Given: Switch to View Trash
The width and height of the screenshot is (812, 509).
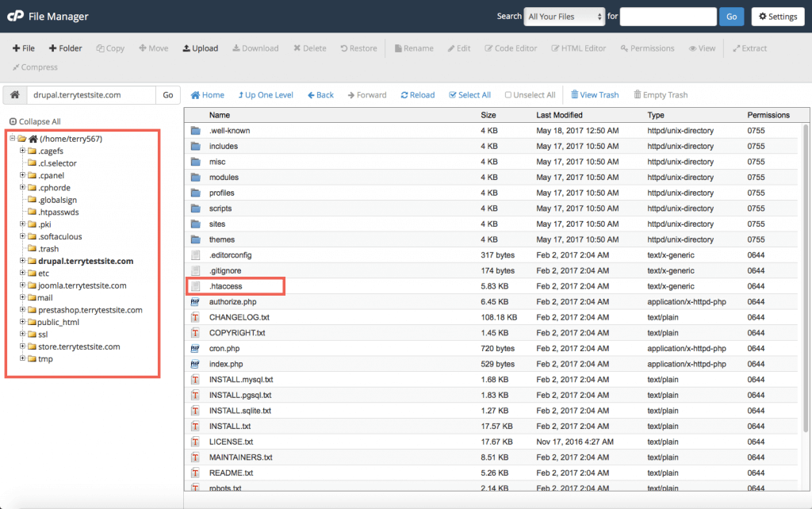Looking at the screenshot, I should 595,94.
